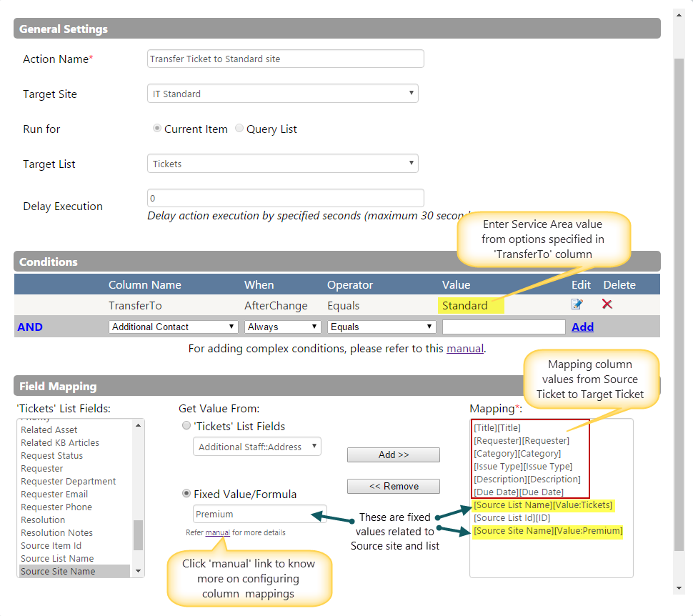Select the [Category][Category] mapping entry
This screenshot has height=616, width=693.
(x=517, y=453)
